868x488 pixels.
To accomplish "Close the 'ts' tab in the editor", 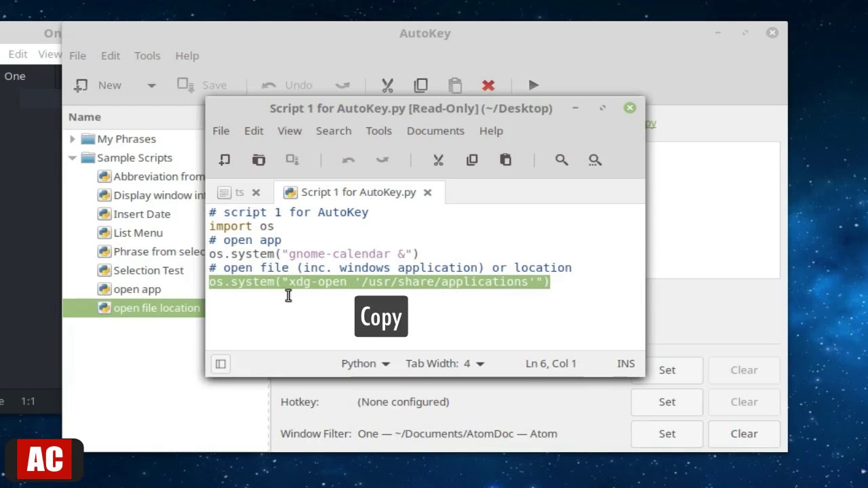I will [256, 192].
